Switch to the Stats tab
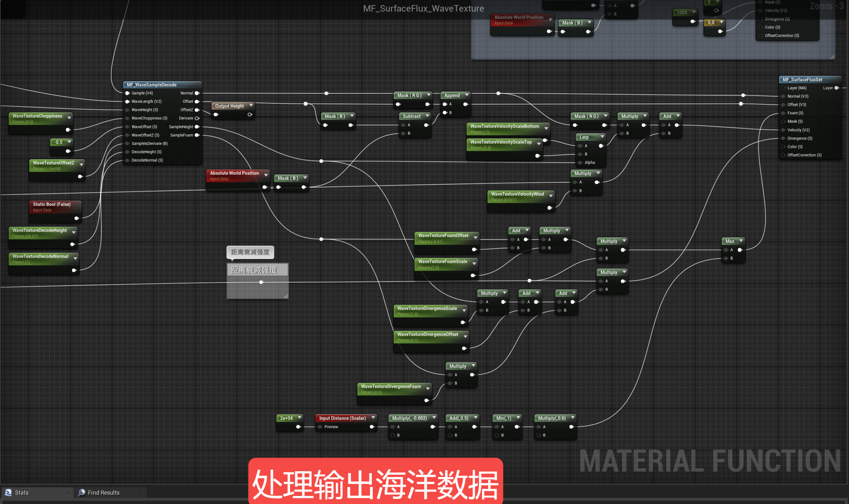 point(22,492)
